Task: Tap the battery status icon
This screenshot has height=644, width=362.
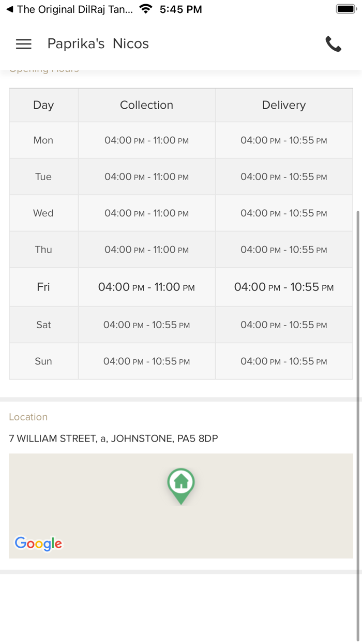Action: tap(345, 9)
